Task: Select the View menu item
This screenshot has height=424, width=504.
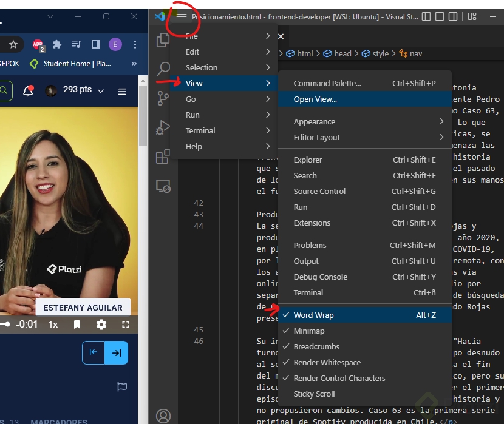Action: point(224,83)
